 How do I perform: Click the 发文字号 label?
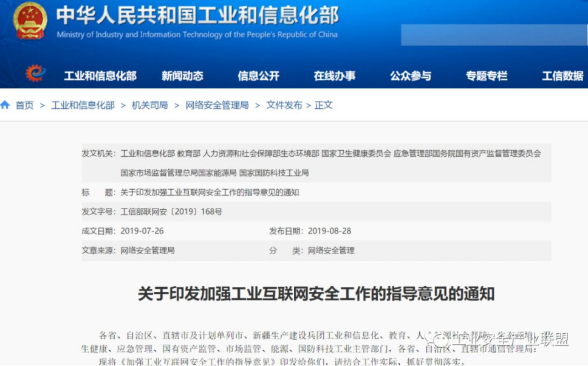tap(98, 212)
